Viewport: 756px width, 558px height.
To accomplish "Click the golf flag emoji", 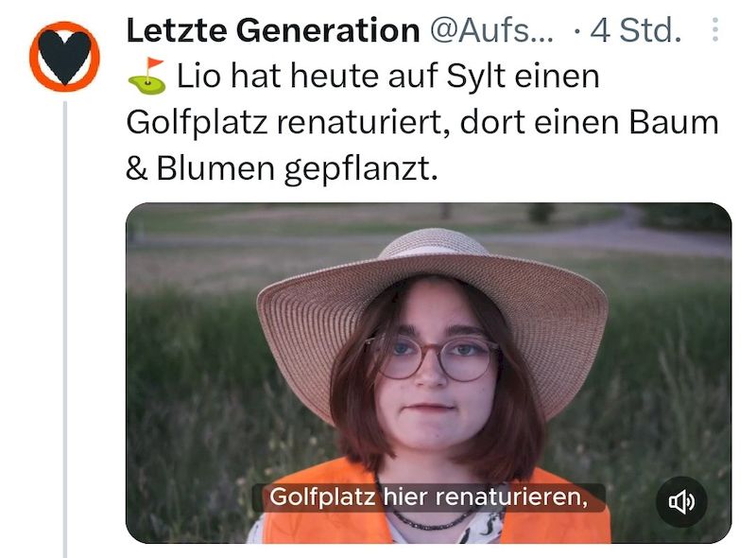I will click(147, 77).
